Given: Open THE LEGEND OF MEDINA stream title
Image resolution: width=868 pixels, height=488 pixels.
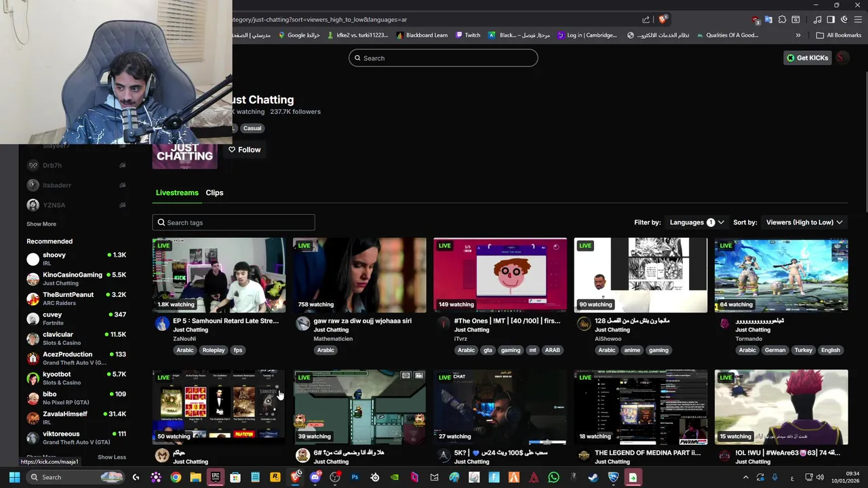Looking at the screenshot, I should [648, 453].
